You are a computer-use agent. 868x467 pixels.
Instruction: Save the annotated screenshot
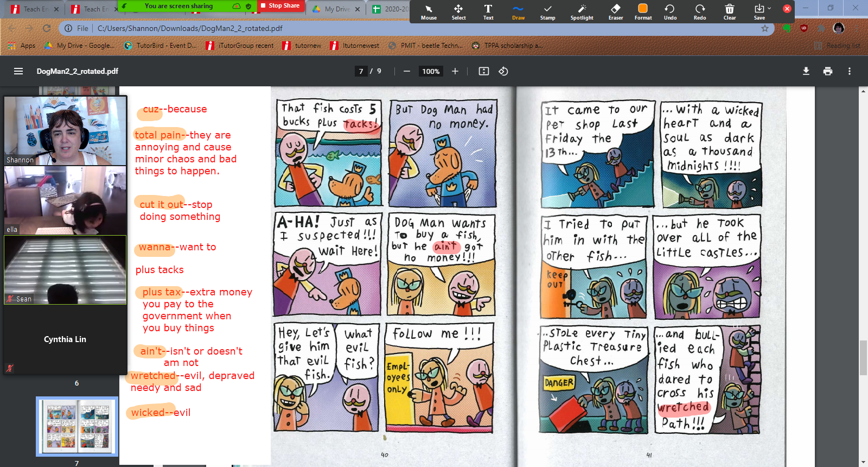coord(759,12)
